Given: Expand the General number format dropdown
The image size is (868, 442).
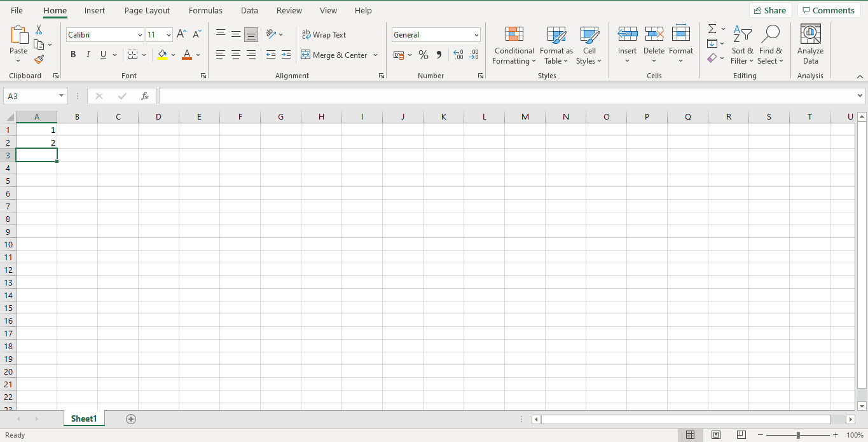Looking at the screenshot, I should click(x=476, y=35).
